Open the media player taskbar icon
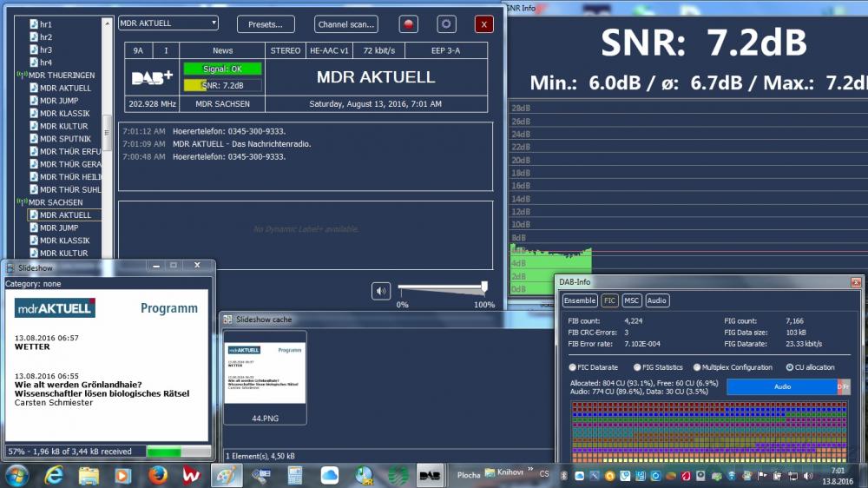The image size is (868, 488). point(123,475)
